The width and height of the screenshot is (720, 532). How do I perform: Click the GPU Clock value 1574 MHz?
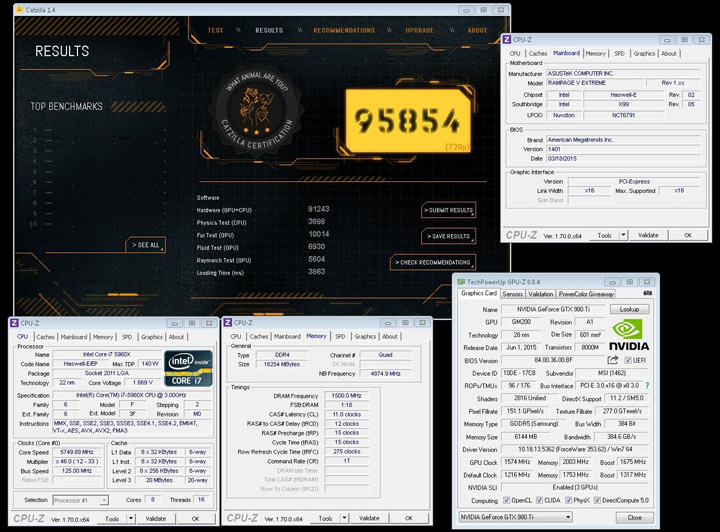(x=517, y=462)
